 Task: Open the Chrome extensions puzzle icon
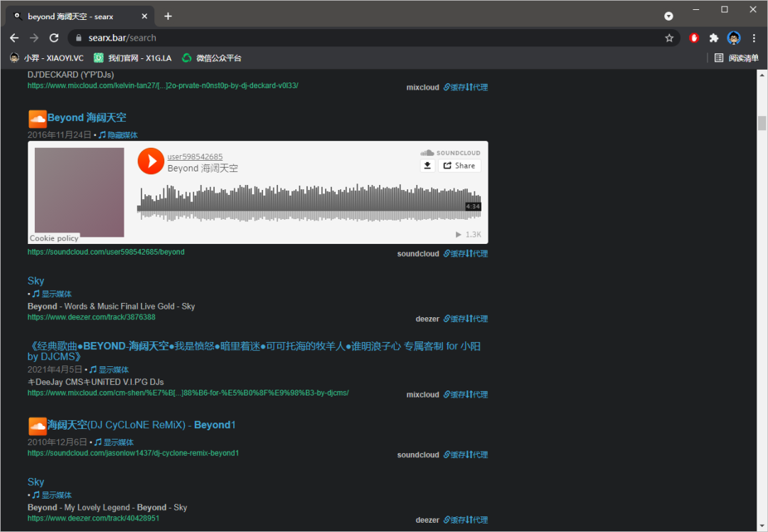(714, 38)
